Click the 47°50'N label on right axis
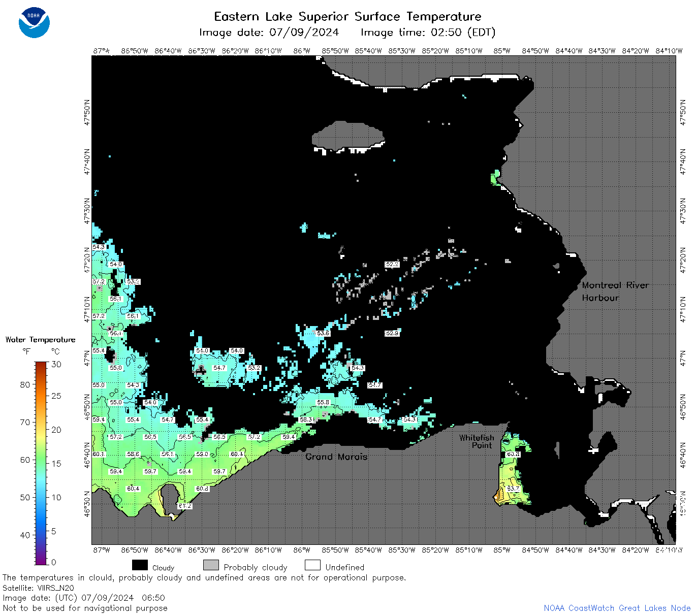The height and width of the screenshot is (616, 696). (683, 112)
